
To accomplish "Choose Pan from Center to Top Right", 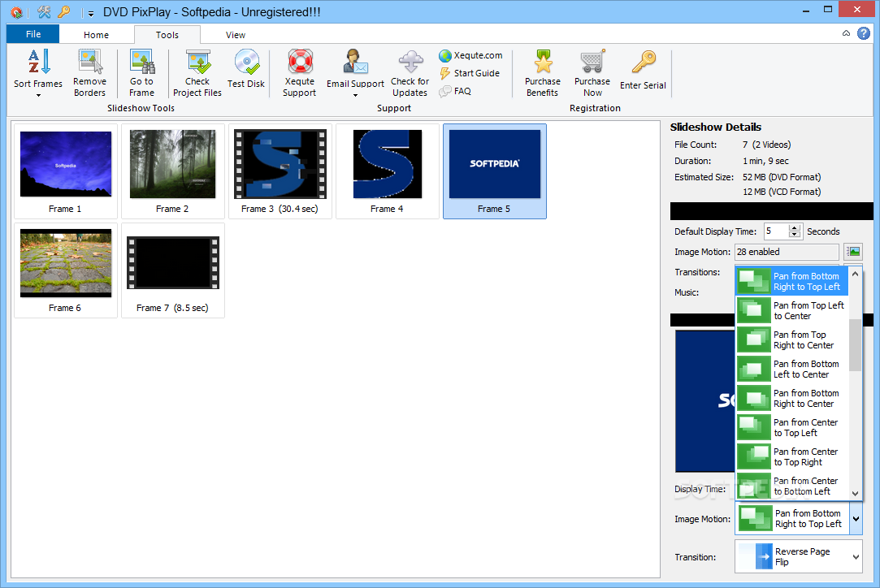I will click(x=792, y=456).
